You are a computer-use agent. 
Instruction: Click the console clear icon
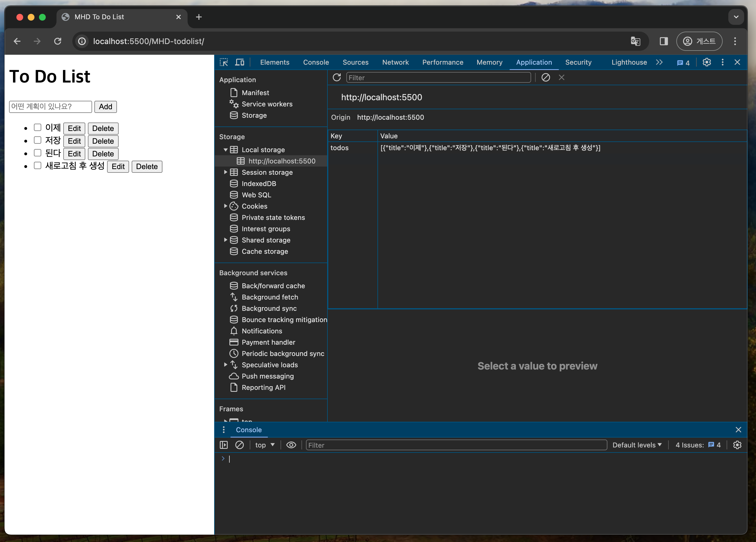click(239, 445)
